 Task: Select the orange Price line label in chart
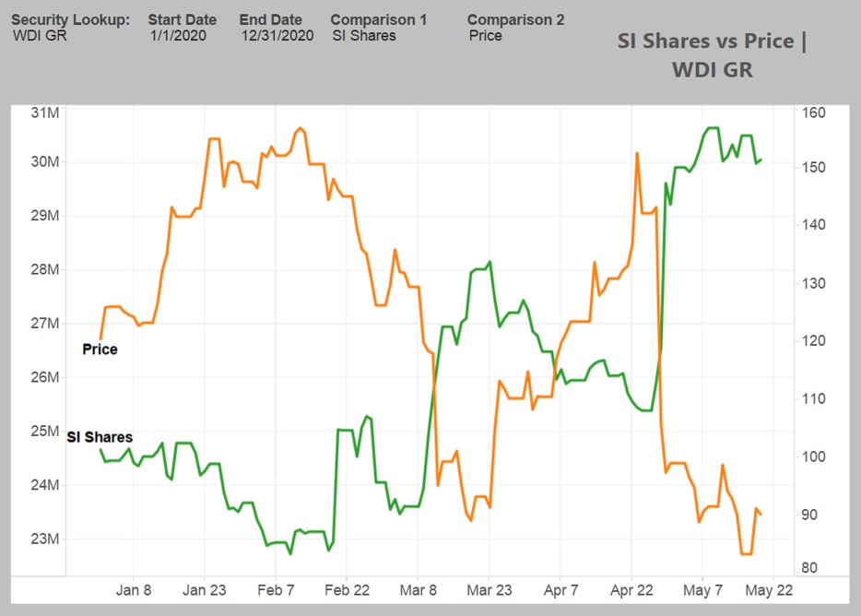pyautogui.click(x=100, y=349)
